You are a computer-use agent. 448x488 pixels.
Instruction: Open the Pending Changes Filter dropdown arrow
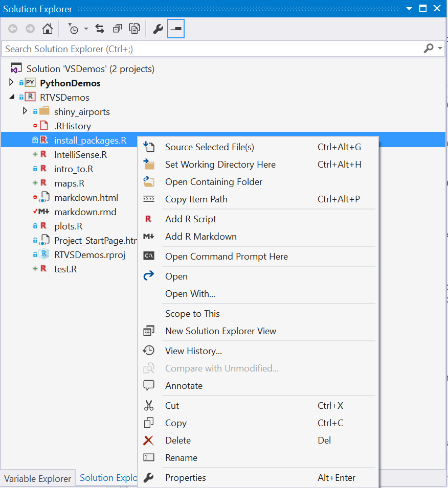(x=86, y=29)
